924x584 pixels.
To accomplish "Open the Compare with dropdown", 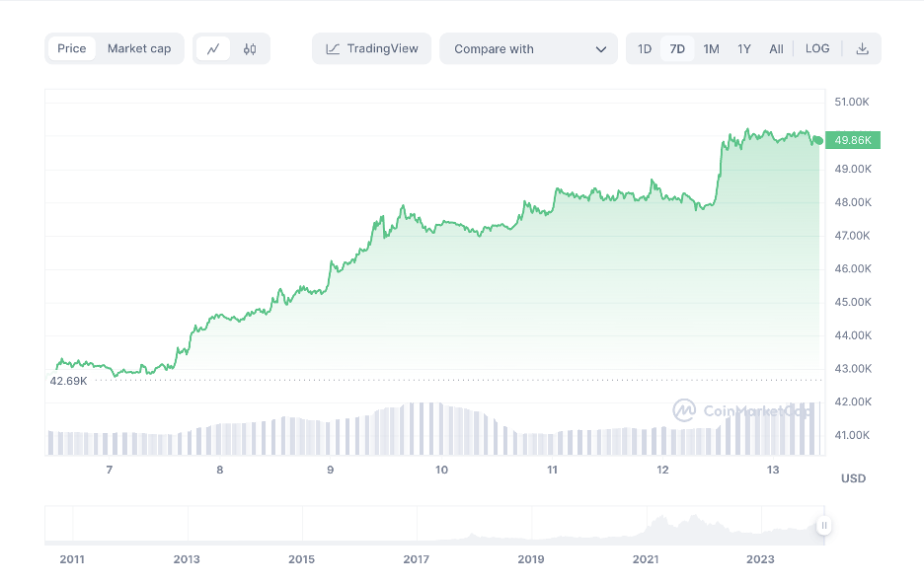I will 528,49.
